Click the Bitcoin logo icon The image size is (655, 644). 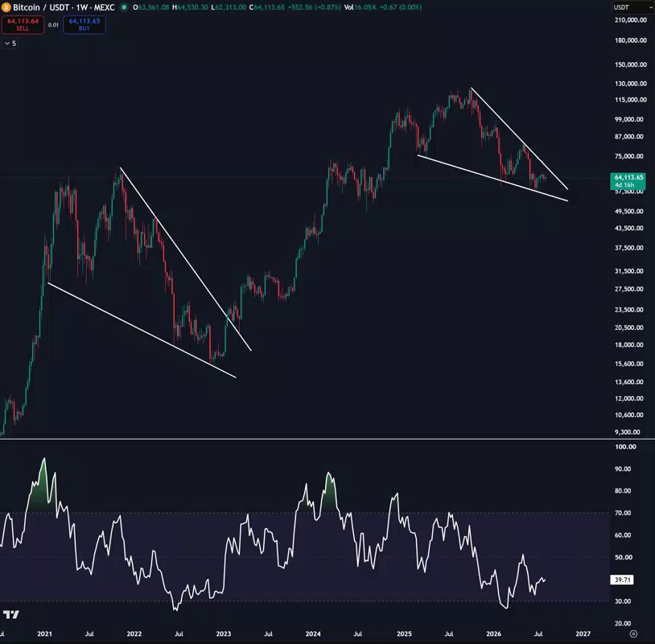point(6,7)
